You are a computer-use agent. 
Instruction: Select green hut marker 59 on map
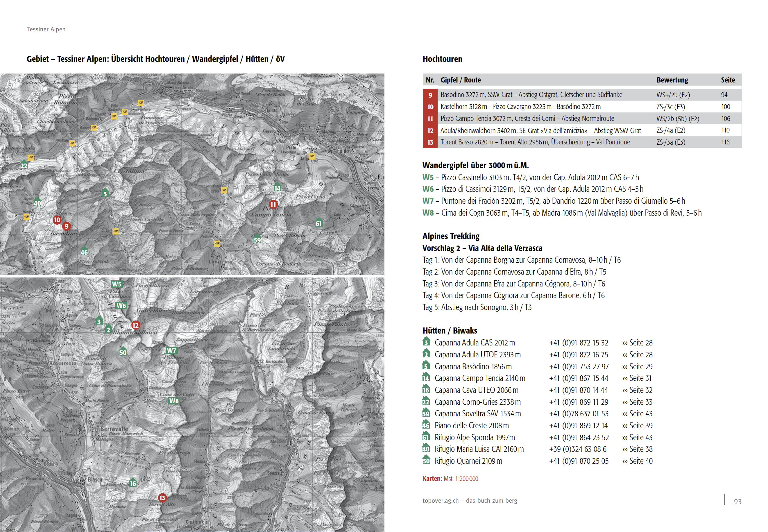tap(257, 239)
